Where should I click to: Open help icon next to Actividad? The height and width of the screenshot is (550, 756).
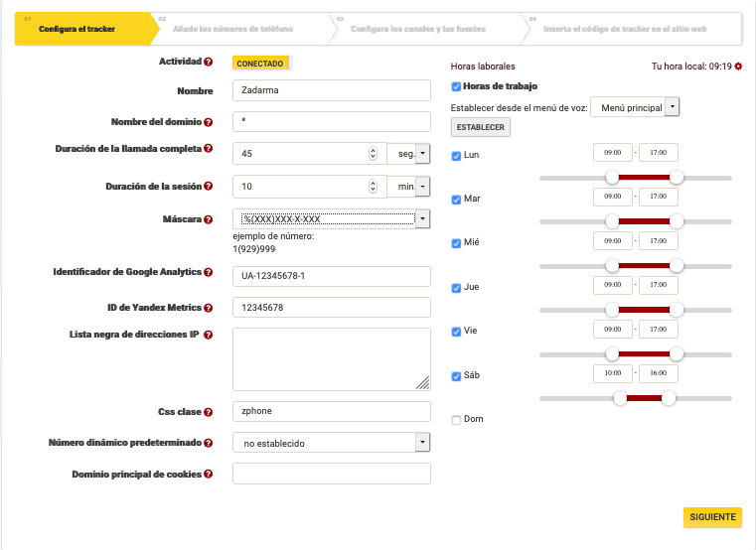208,62
